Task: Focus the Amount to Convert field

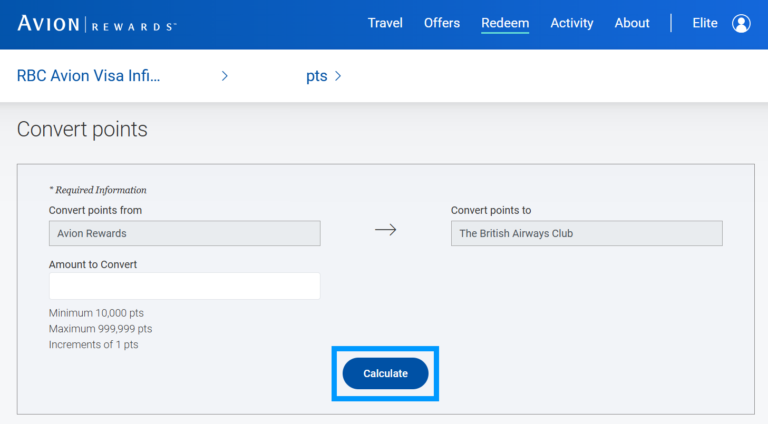Action: click(x=185, y=286)
